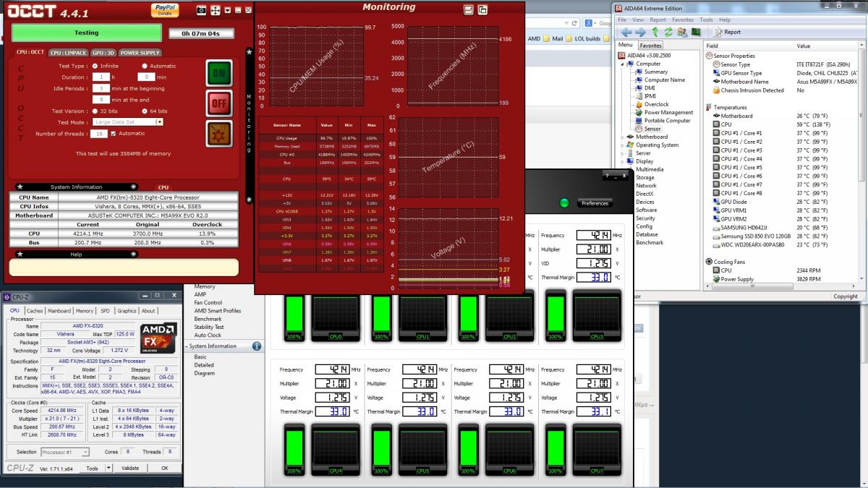Image resolution: width=868 pixels, height=488 pixels.
Task: Open the AIDA64 Favorites menu
Action: coord(683,20)
